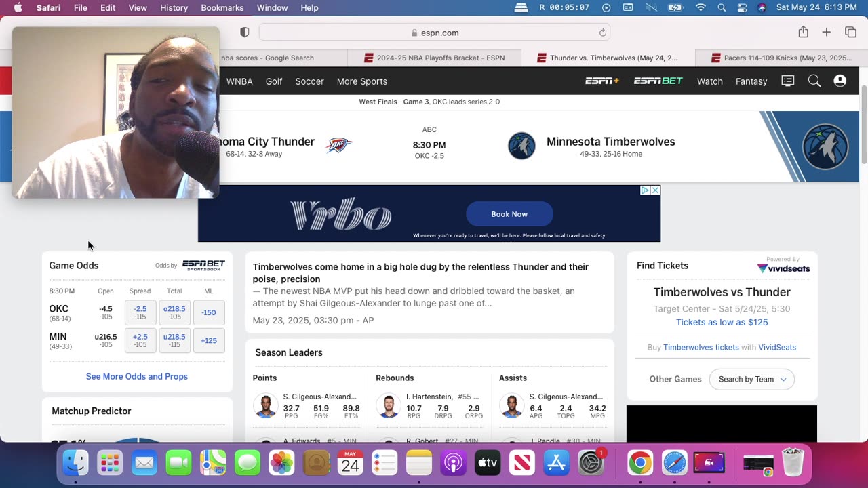Open System Preferences in the Dock
This screenshot has height=488, width=868.
(x=591, y=464)
